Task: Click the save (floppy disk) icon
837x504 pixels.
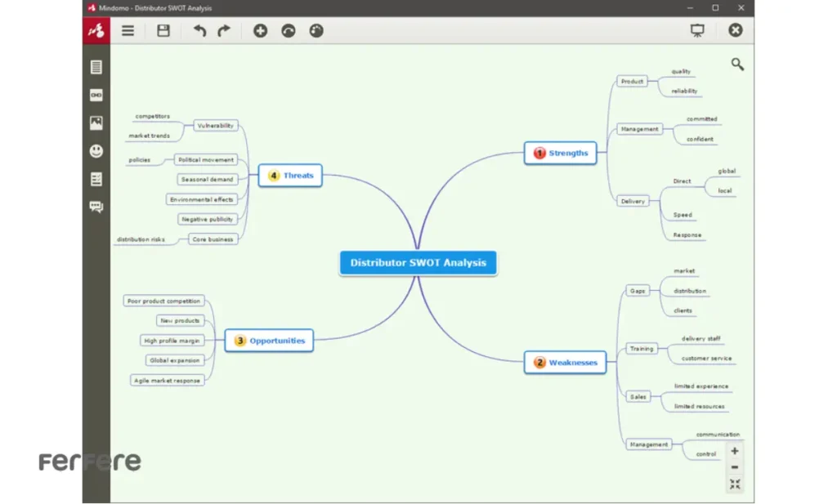Action: (163, 31)
